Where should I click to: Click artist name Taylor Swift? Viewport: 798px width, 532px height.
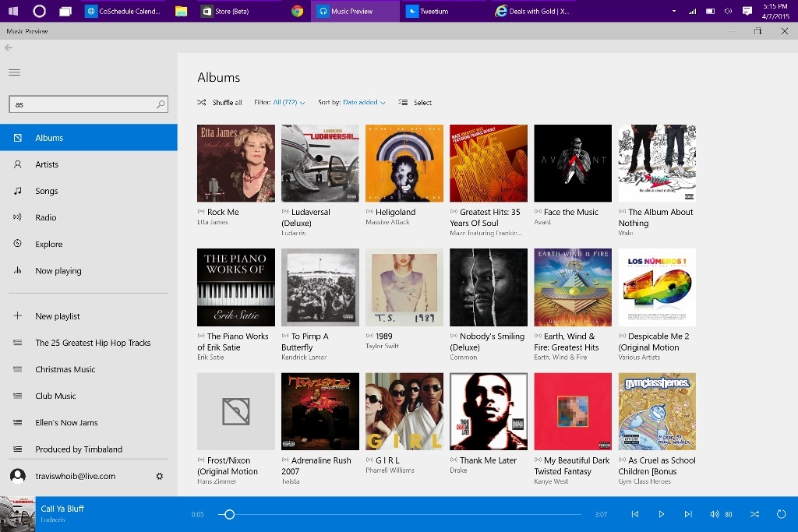coord(382,347)
